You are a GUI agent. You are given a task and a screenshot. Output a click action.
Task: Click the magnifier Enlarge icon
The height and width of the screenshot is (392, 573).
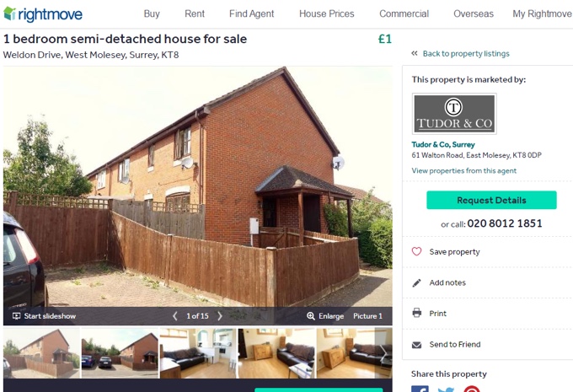pyautogui.click(x=311, y=316)
